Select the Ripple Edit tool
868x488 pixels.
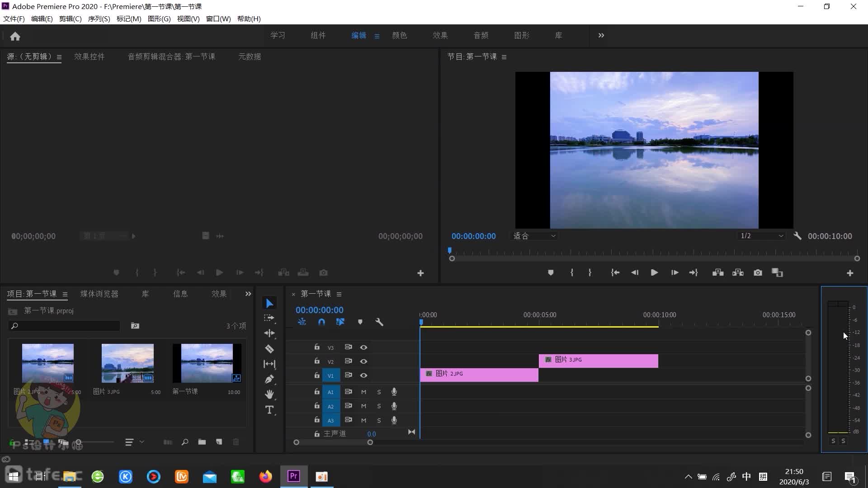(x=269, y=333)
